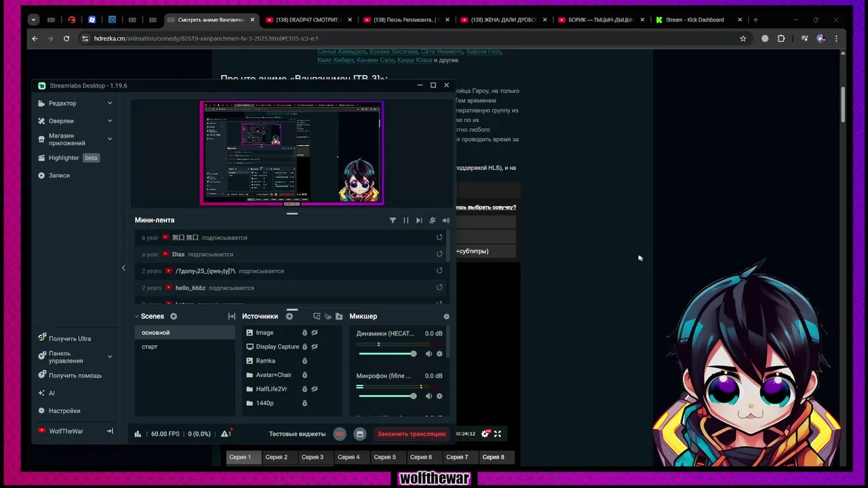Open Chrome extensions puzzle icon

[781, 39]
